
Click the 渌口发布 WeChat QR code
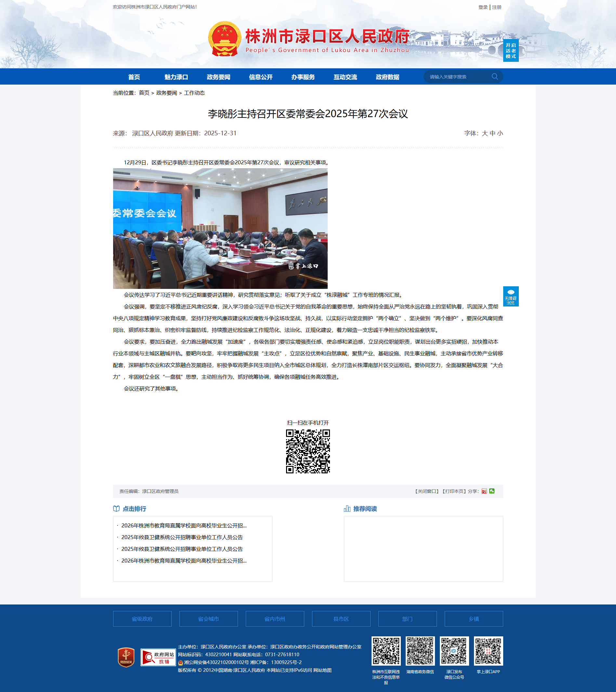pyautogui.click(x=454, y=651)
